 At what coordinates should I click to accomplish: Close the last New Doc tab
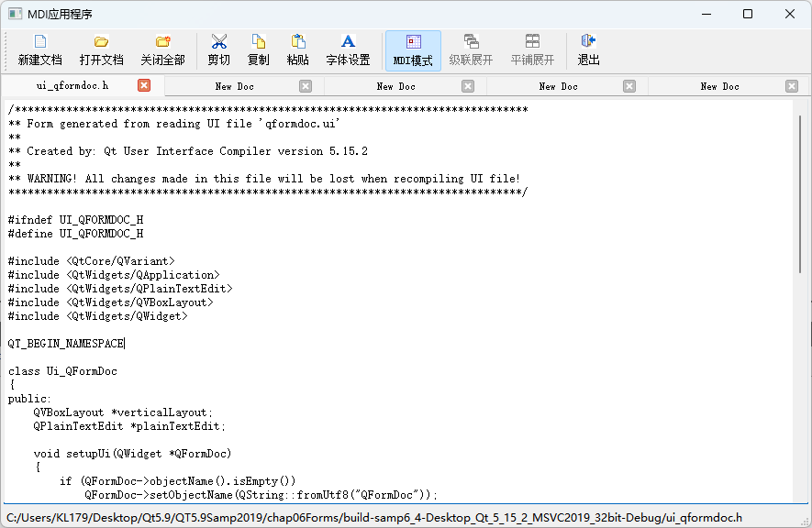point(792,86)
